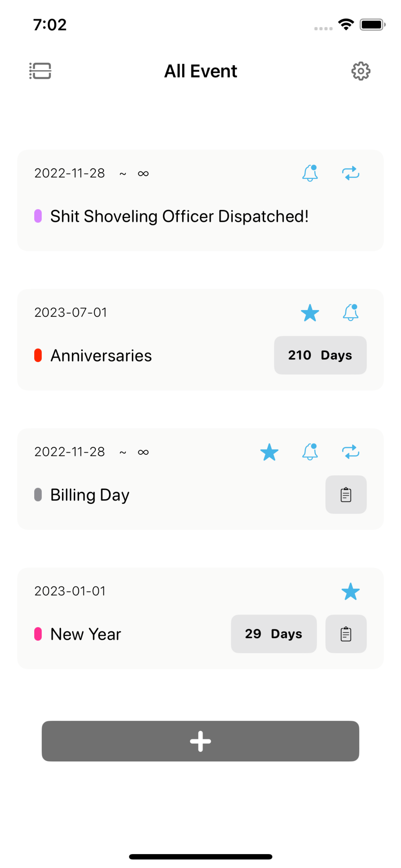Open the list view icon in header
The image size is (401, 868).
(40, 71)
